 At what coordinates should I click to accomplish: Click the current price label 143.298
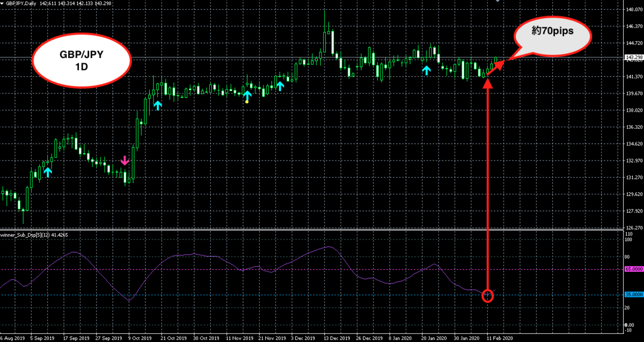(x=634, y=57)
